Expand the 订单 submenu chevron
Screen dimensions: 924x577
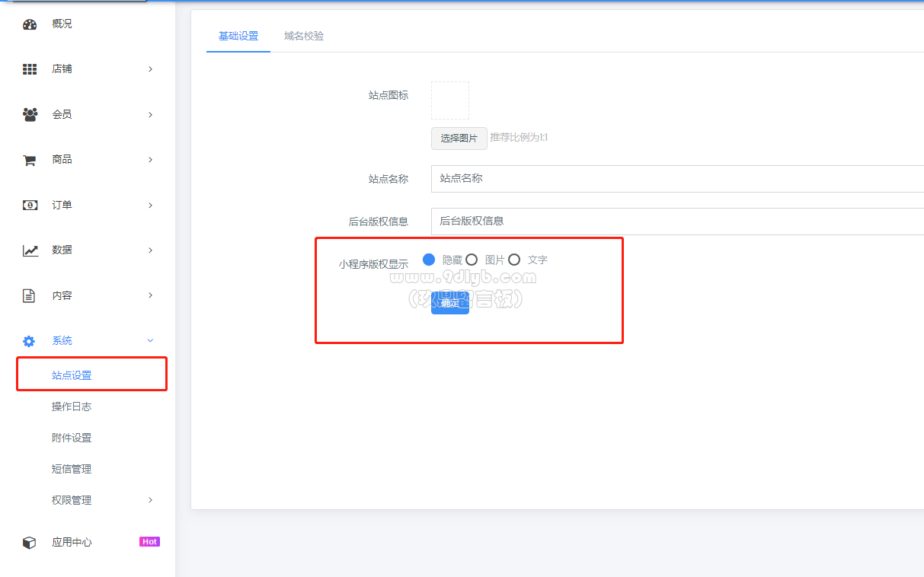click(x=150, y=206)
